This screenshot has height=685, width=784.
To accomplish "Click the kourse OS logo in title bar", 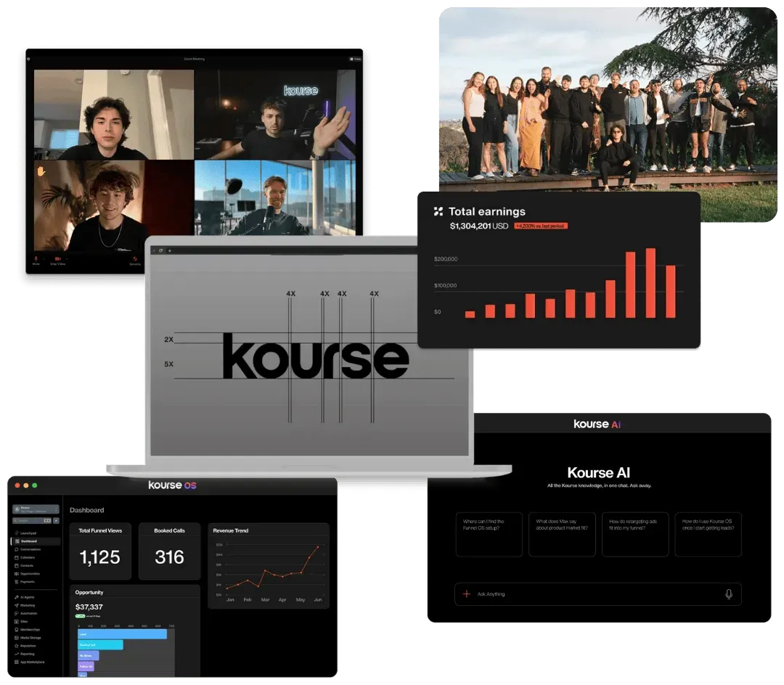I will tap(172, 485).
